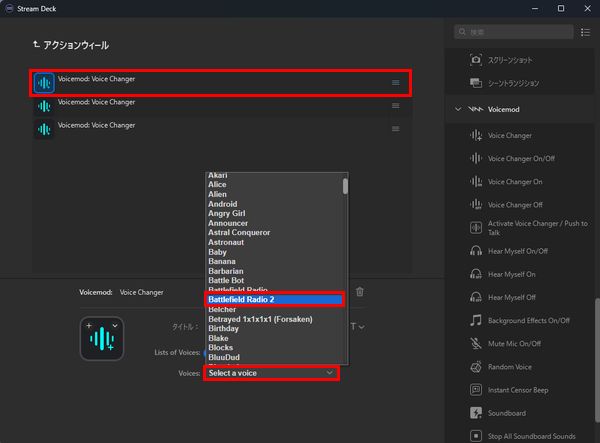Choose Banana voice option
Image resolution: width=600 pixels, height=443 pixels.
pos(222,261)
